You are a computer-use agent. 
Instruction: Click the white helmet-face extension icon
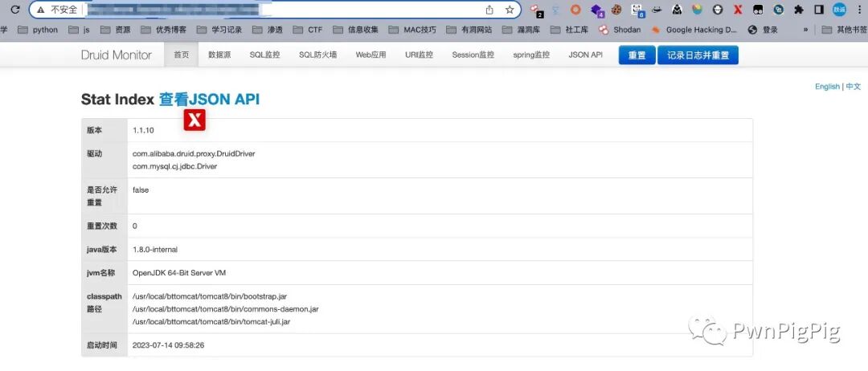pyautogui.click(x=718, y=10)
